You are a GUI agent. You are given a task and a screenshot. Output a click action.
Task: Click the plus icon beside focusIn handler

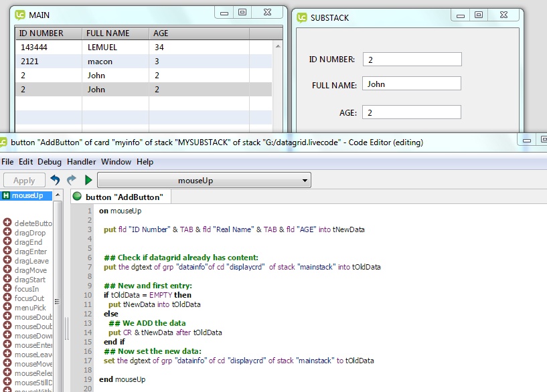click(x=7, y=289)
